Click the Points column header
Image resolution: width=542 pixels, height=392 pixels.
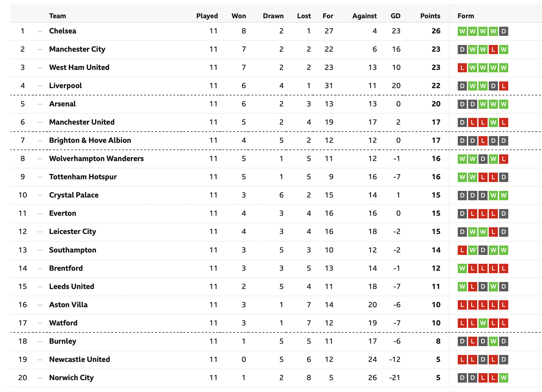point(430,16)
